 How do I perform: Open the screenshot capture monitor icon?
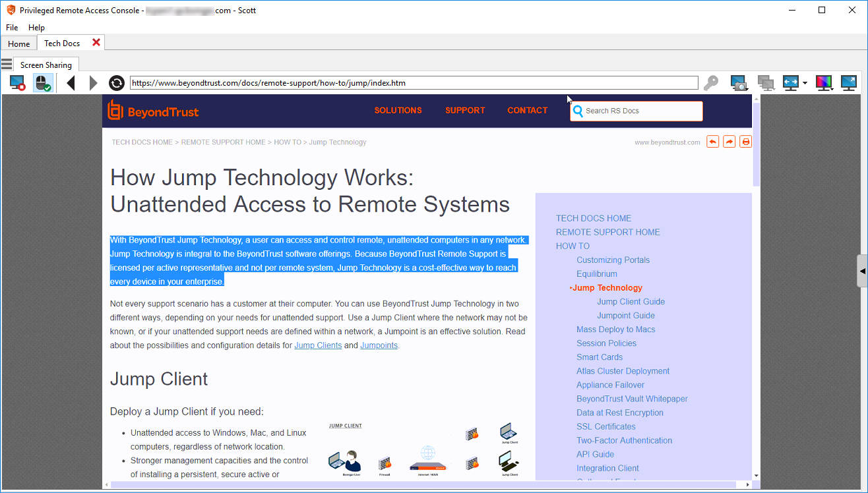(x=739, y=83)
